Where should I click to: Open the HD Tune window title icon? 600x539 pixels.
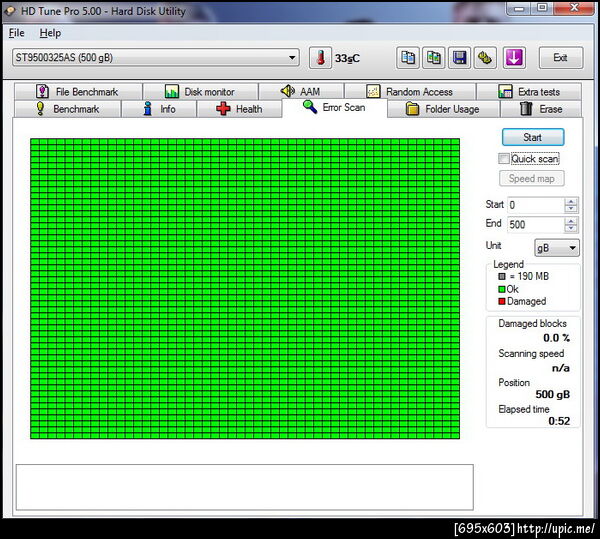click(10, 11)
